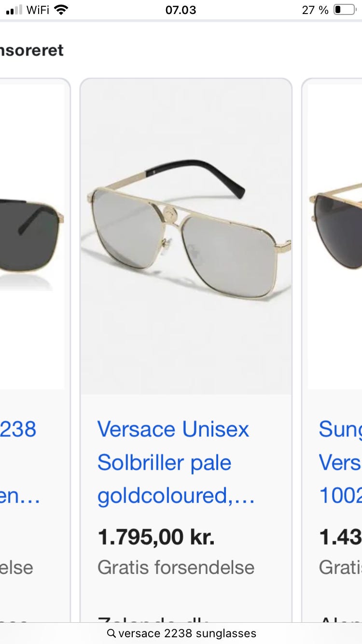
Task: Open the 'Versace Unisex Solbriller pale goldcoloured' link
Action: tap(176, 462)
